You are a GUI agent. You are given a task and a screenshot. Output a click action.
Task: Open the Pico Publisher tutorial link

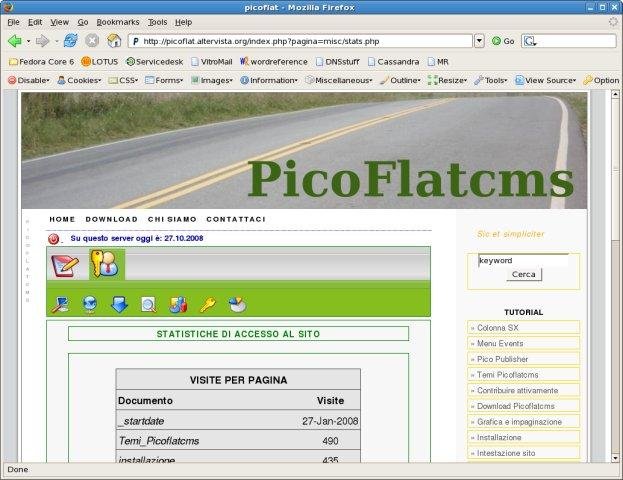(x=523, y=359)
